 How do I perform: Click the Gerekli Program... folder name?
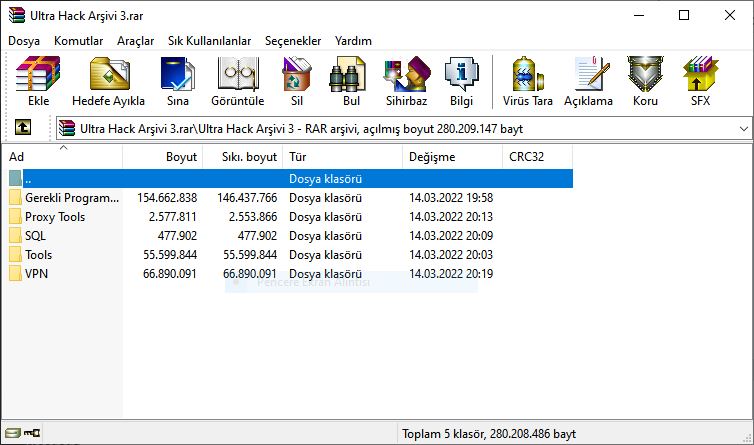72,198
